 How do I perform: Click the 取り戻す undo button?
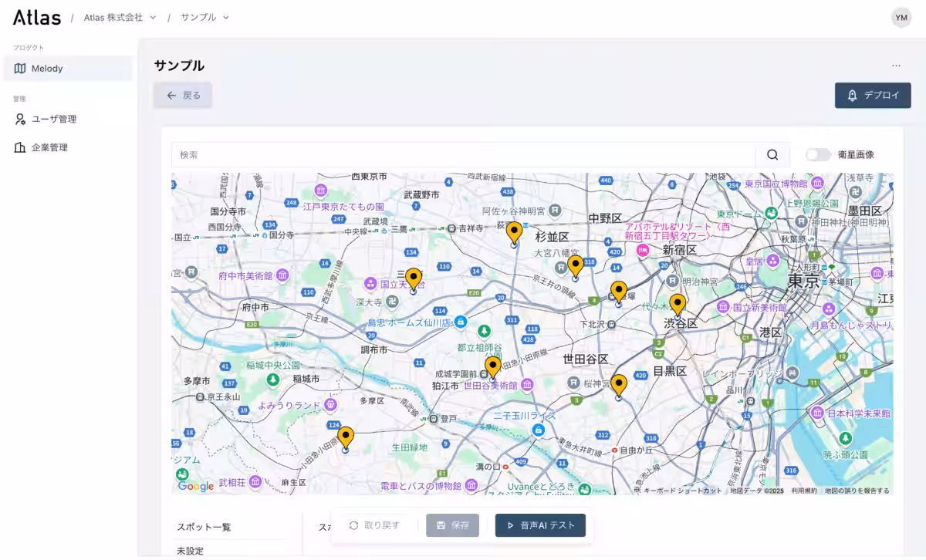374,525
